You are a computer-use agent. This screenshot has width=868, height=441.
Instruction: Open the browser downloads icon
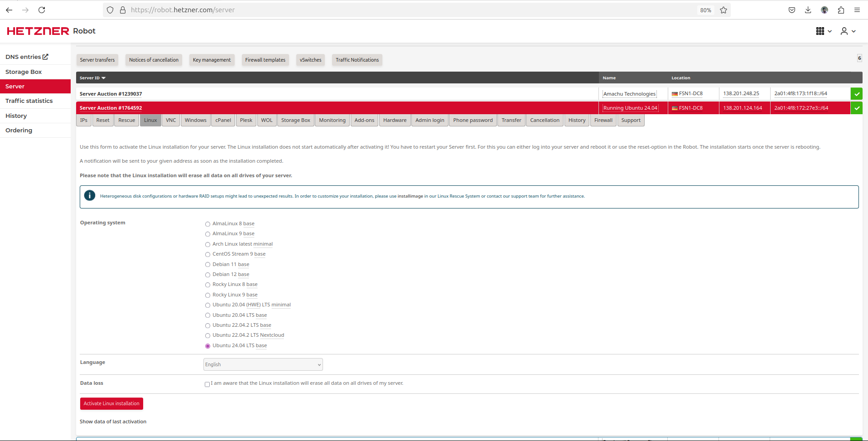click(x=808, y=10)
